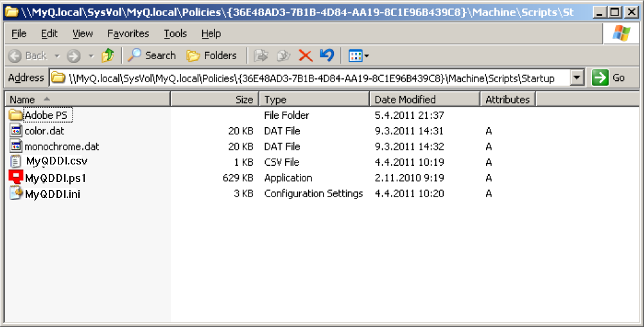The image size is (644, 327).
Task: Toggle the Folders pane button
Action: coord(212,56)
